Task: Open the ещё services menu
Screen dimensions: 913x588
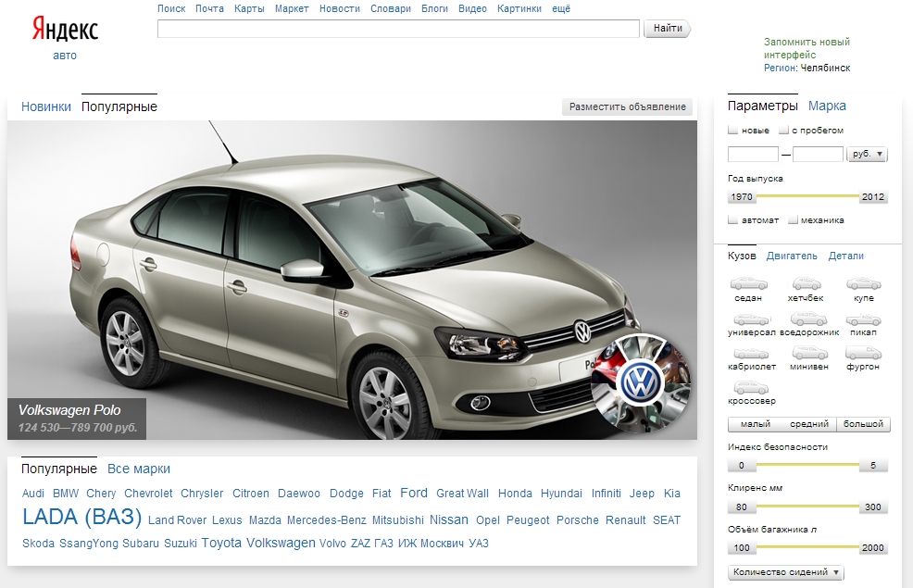Action: [561, 8]
